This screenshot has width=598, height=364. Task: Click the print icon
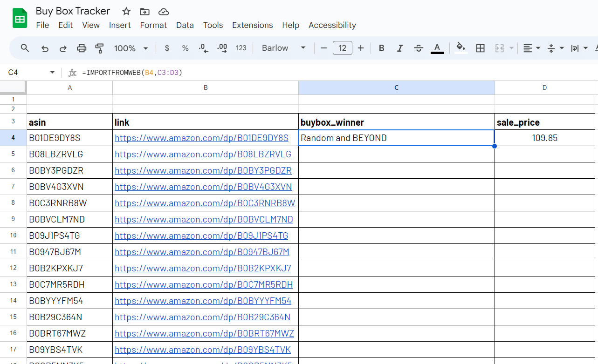click(x=82, y=48)
